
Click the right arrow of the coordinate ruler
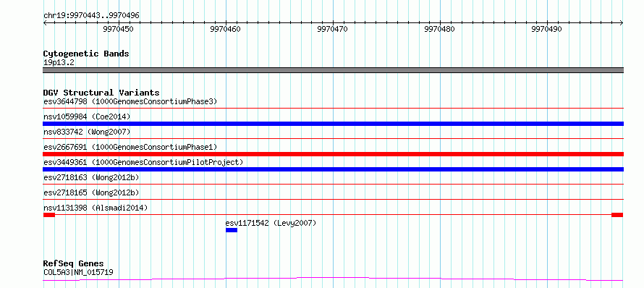click(x=621, y=23)
